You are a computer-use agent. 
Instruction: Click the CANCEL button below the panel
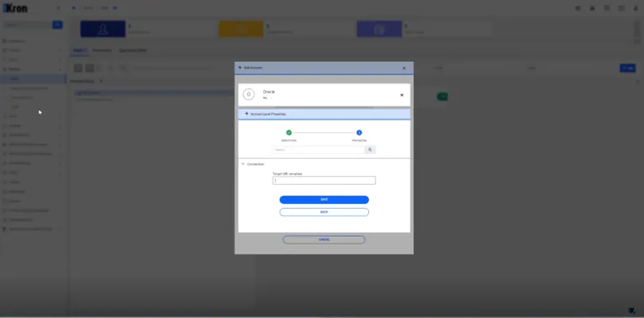324,240
